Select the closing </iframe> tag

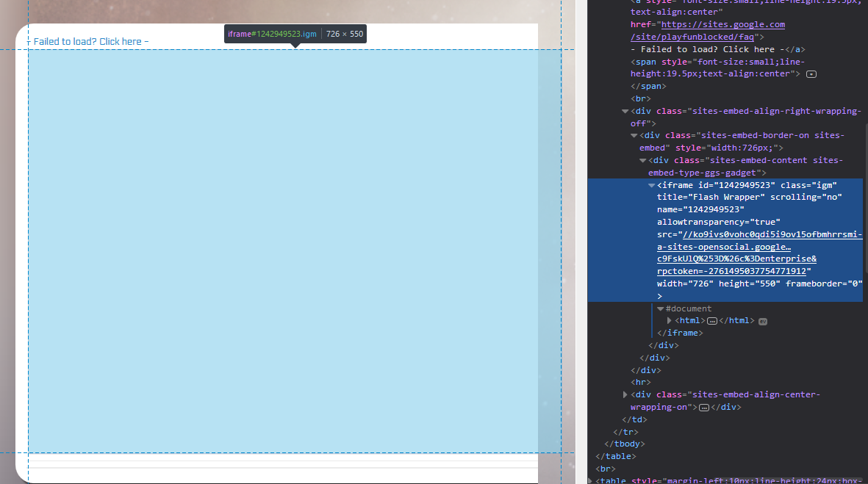pos(680,333)
